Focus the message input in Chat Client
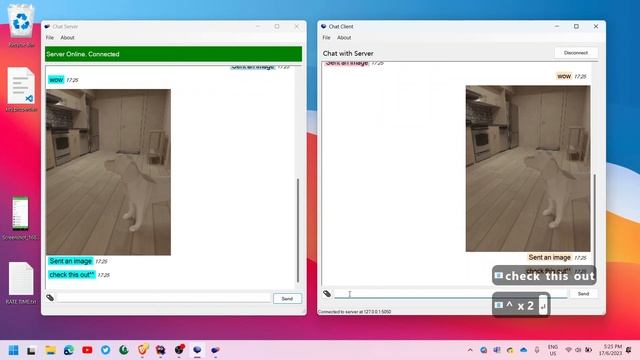This screenshot has height=360, width=640. coord(451,293)
